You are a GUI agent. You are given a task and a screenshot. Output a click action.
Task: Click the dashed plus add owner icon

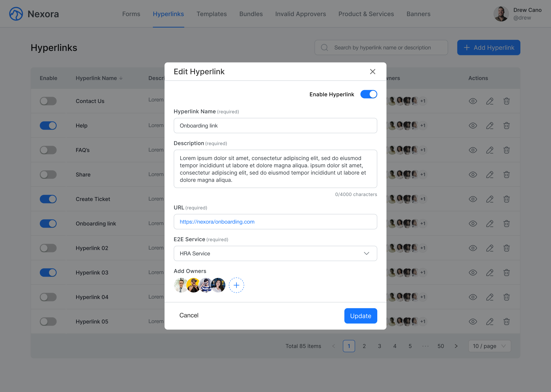(236, 285)
